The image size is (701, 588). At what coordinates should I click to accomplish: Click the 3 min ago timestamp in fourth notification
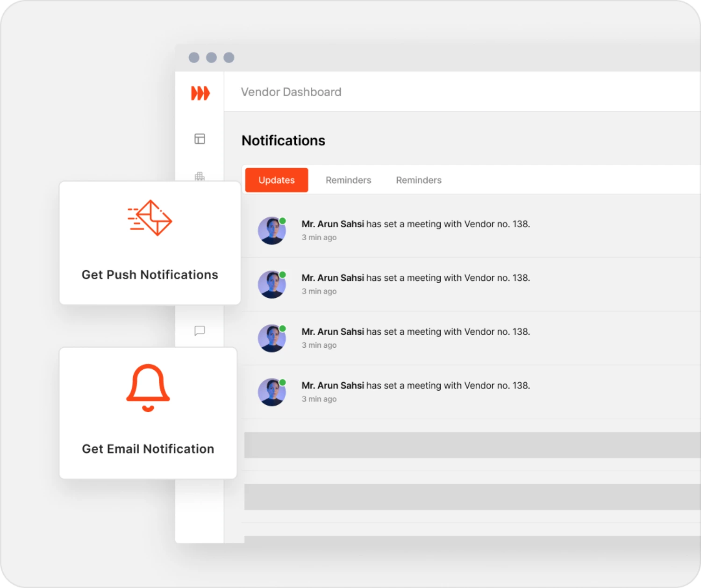[x=319, y=399]
